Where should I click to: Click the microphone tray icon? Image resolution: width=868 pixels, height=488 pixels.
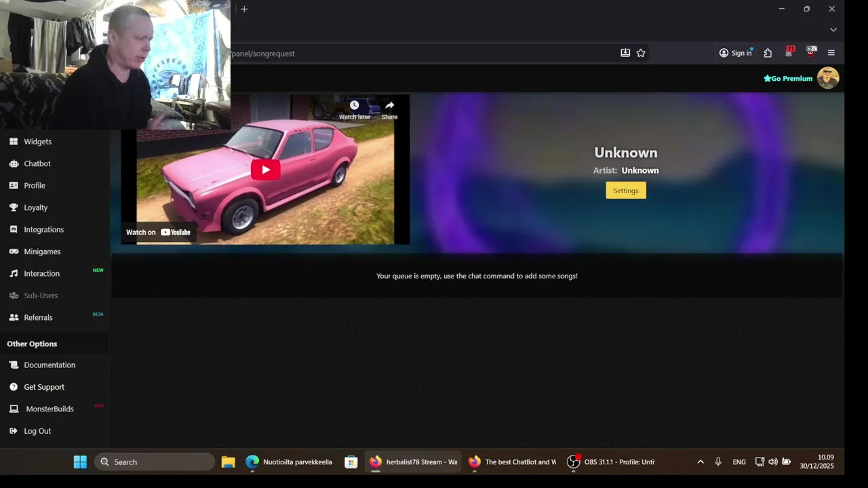click(x=718, y=462)
